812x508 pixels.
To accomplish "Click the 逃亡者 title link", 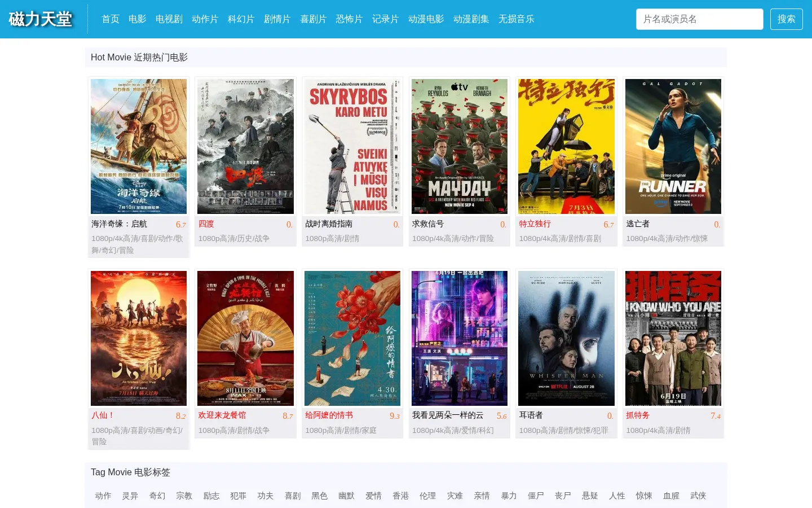I will [638, 224].
